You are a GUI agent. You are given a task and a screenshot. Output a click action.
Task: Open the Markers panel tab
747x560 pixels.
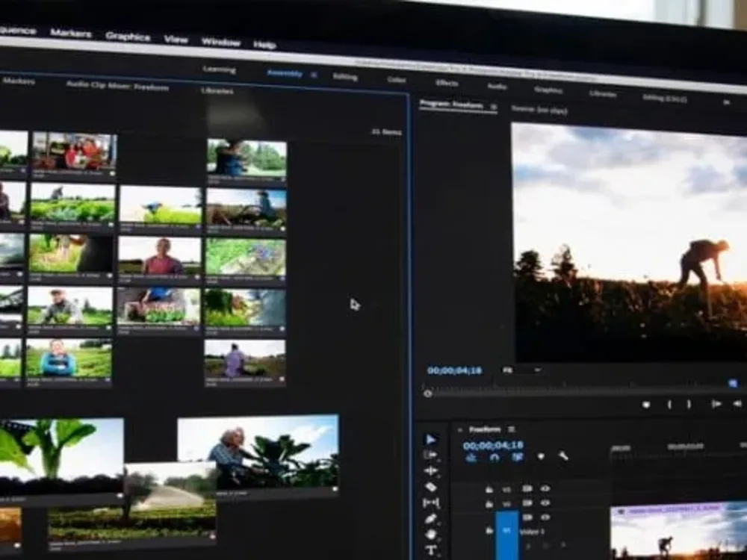coord(18,81)
